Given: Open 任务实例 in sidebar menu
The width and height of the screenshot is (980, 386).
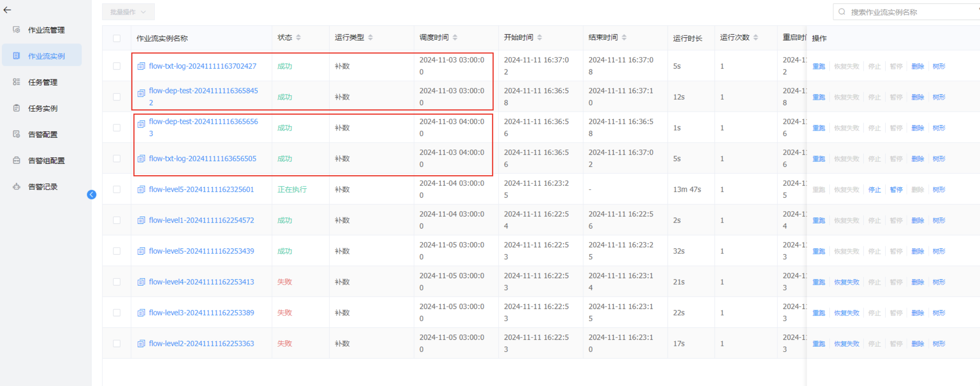Looking at the screenshot, I should coord(43,108).
